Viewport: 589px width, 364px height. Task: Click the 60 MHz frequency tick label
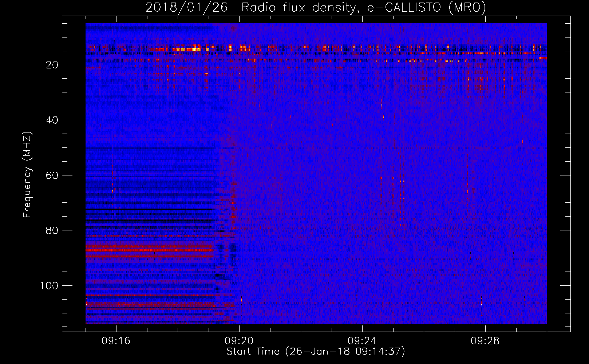tap(52, 175)
